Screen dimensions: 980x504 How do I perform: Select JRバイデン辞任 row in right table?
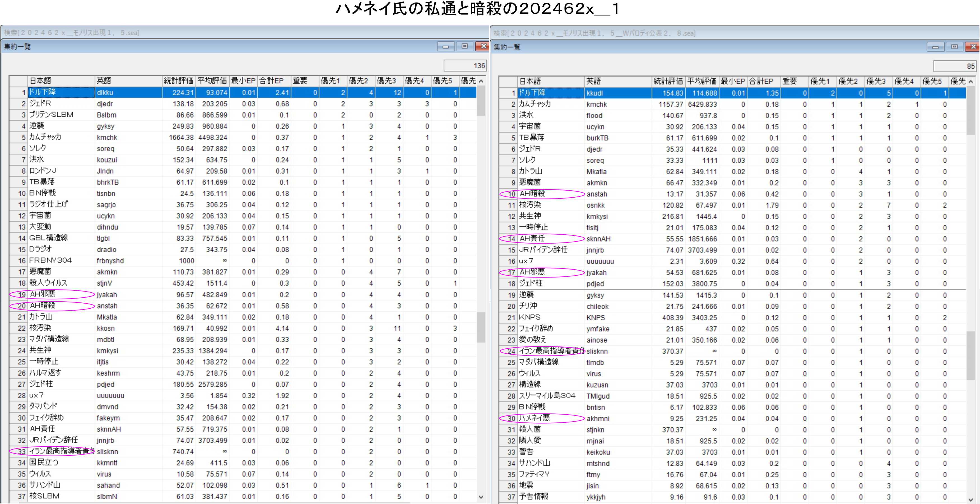[732, 250]
